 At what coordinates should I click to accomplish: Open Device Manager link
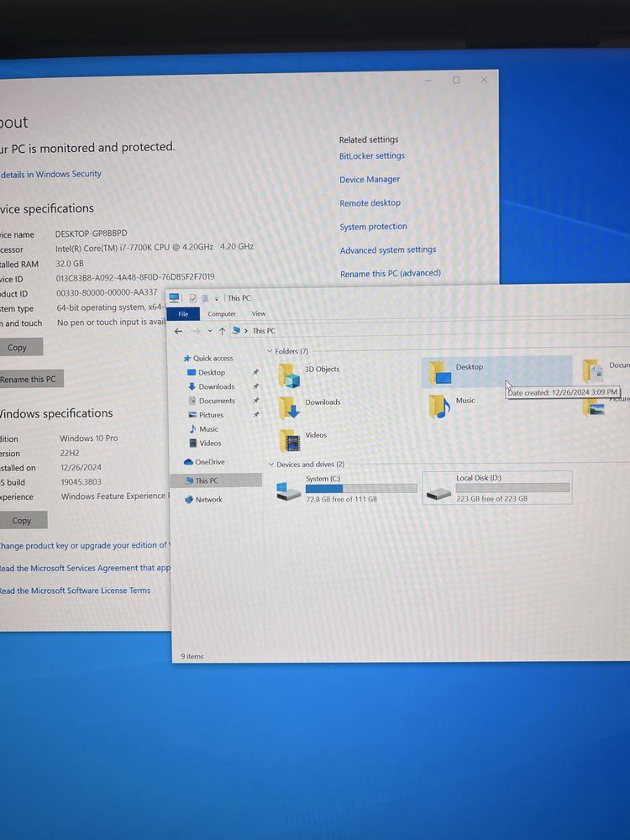point(369,180)
